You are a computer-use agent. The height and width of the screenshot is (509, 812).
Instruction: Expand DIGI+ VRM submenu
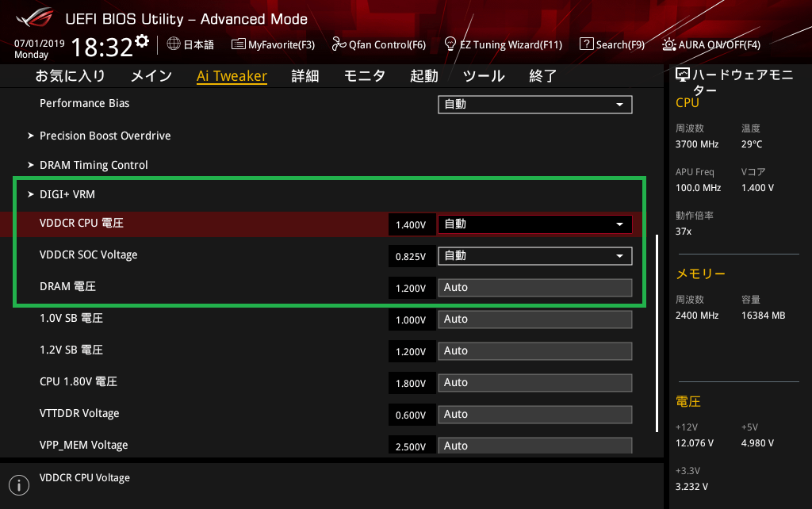pyautogui.click(x=67, y=194)
